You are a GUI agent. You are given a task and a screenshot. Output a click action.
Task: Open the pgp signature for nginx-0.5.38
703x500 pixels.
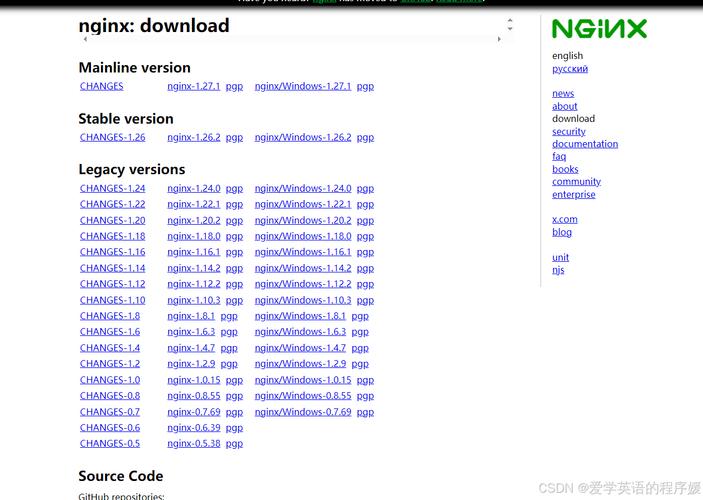pyautogui.click(x=234, y=443)
